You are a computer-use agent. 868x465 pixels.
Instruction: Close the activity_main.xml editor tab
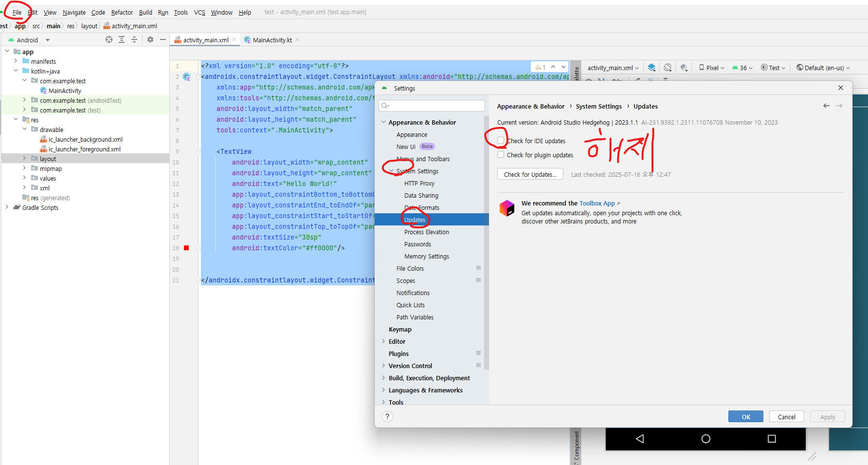coord(234,39)
